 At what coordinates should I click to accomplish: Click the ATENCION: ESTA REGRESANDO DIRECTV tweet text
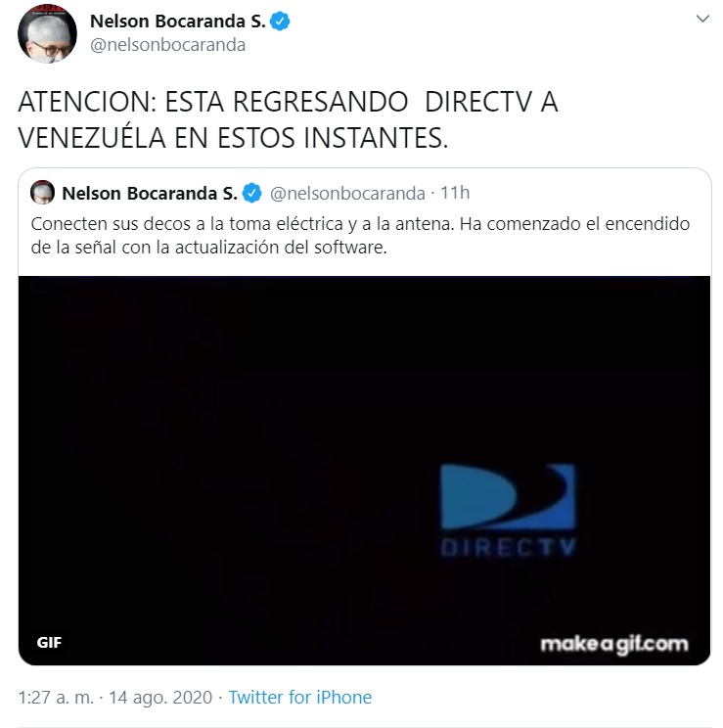click(288, 119)
